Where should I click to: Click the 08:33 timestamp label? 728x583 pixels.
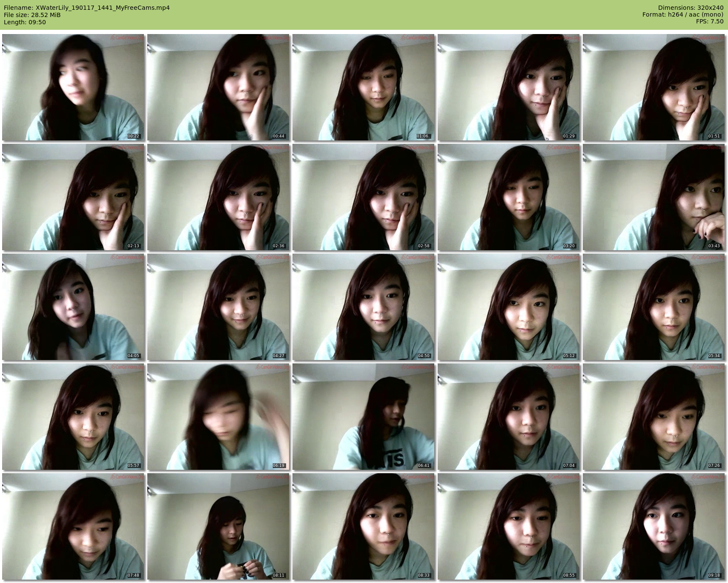click(x=424, y=575)
